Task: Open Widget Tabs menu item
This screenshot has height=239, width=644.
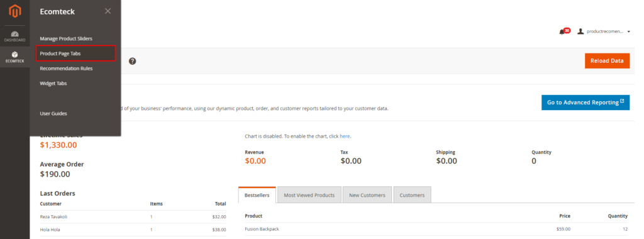Action: [x=53, y=84]
